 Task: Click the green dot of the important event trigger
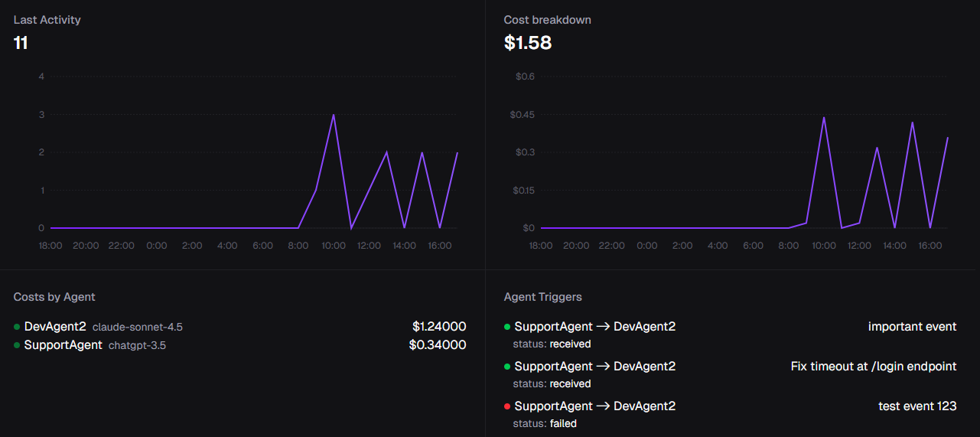click(507, 327)
